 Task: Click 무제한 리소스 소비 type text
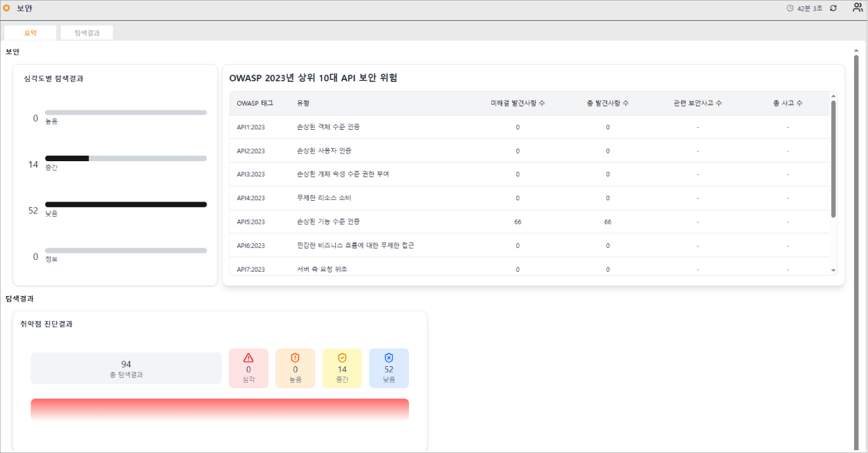pos(324,198)
